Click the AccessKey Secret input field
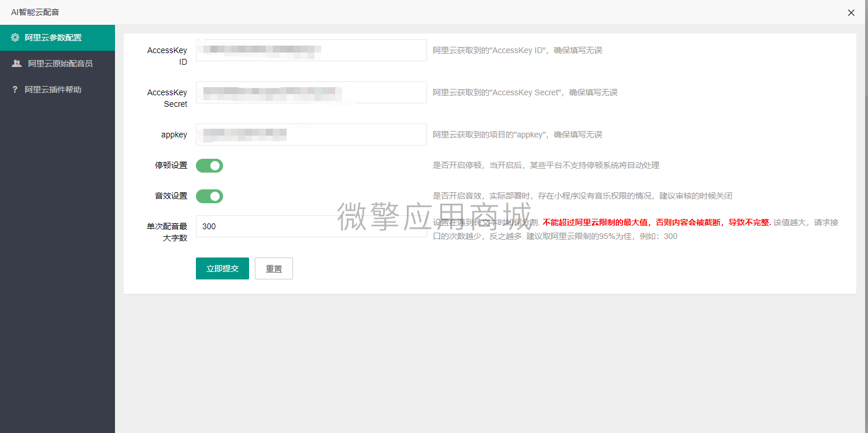Screen dimensions: 868x433 coord(311,92)
